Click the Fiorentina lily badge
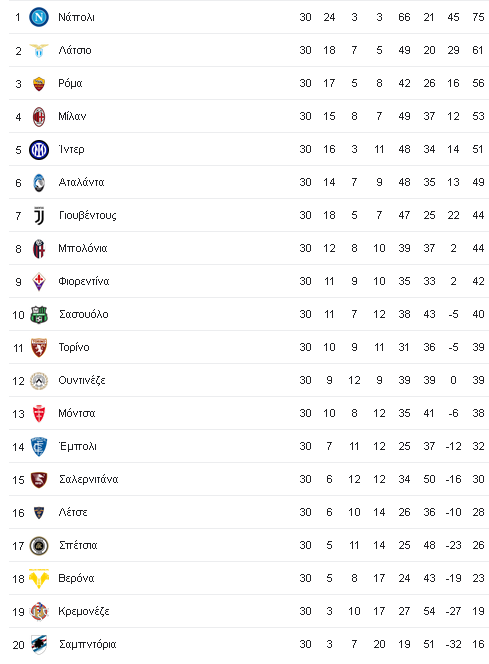The image size is (489, 664). click(x=39, y=282)
